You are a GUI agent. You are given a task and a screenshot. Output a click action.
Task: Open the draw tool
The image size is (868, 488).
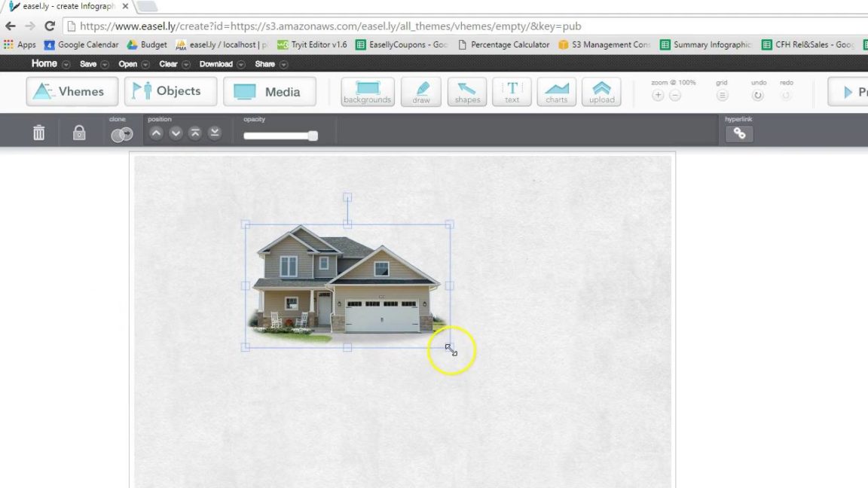point(420,91)
